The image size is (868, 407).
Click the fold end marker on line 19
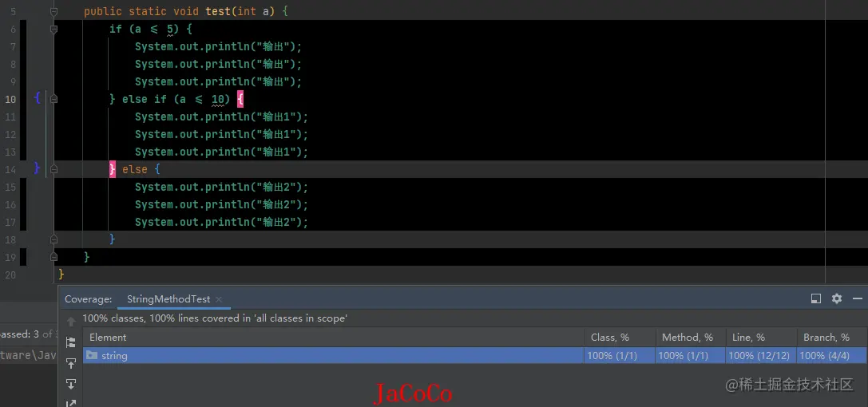[54, 257]
